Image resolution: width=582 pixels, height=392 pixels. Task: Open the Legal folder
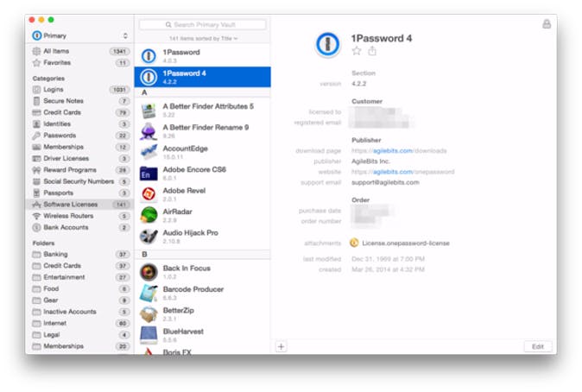pyautogui.click(x=79, y=334)
